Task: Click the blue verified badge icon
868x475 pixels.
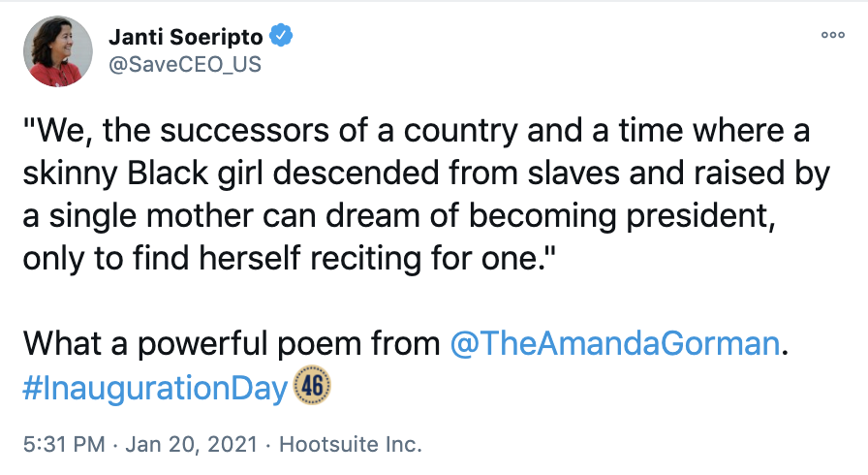Action: coord(282,37)
